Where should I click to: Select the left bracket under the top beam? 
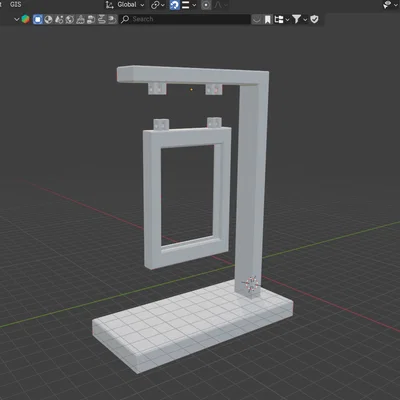pos(157,88)
